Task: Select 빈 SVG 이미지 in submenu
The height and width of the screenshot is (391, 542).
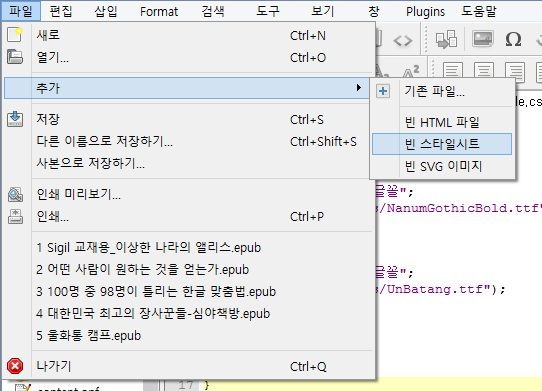Action: 442,166
